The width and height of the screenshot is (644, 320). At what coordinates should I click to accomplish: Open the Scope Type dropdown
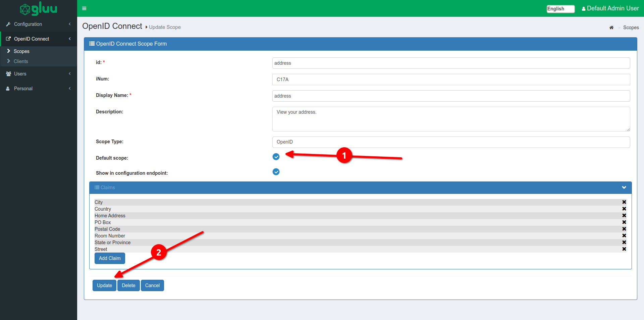[451, 142]
